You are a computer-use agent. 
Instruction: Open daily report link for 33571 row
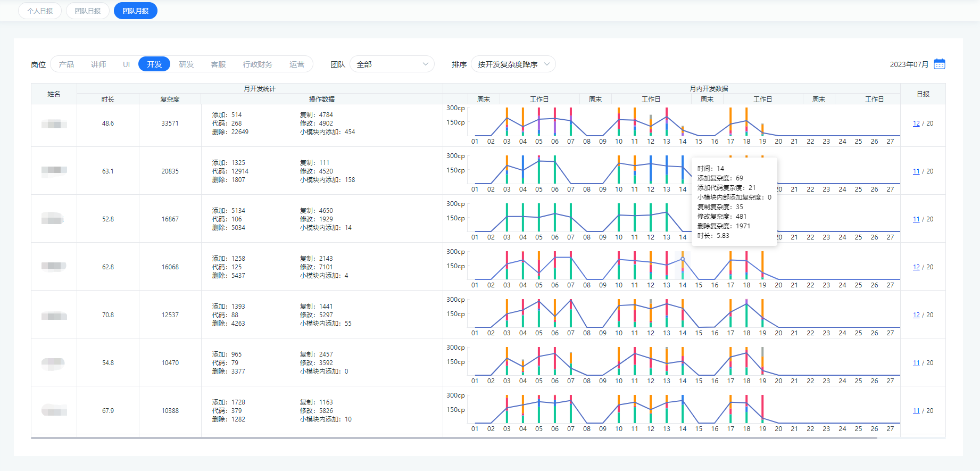coord(916,123)
